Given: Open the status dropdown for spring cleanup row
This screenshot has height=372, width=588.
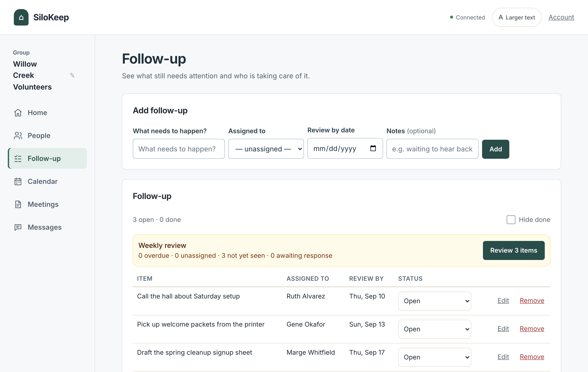Looking at the screenshot, I should click(x=435, y=357).
